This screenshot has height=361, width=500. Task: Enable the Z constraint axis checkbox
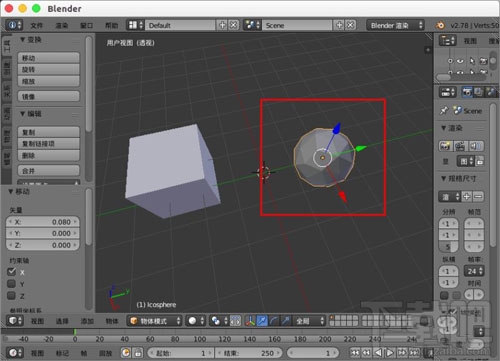(x=12, y=295)
